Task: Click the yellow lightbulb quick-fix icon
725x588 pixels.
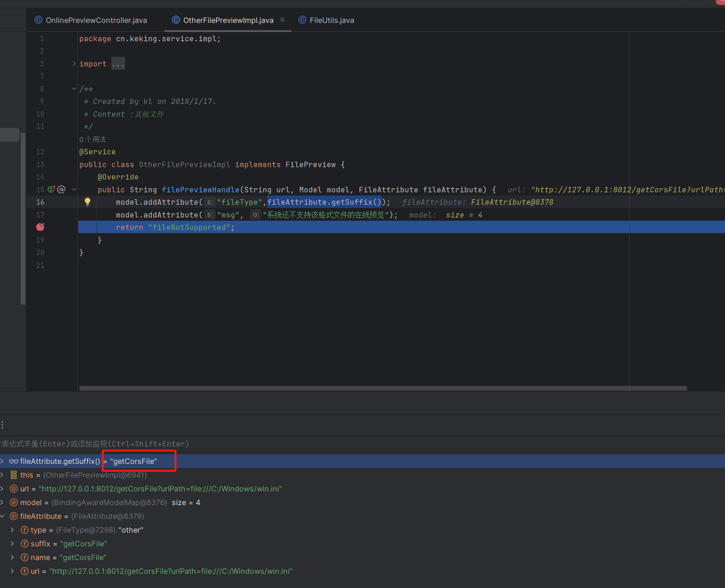Action: [x=87, y=201]
